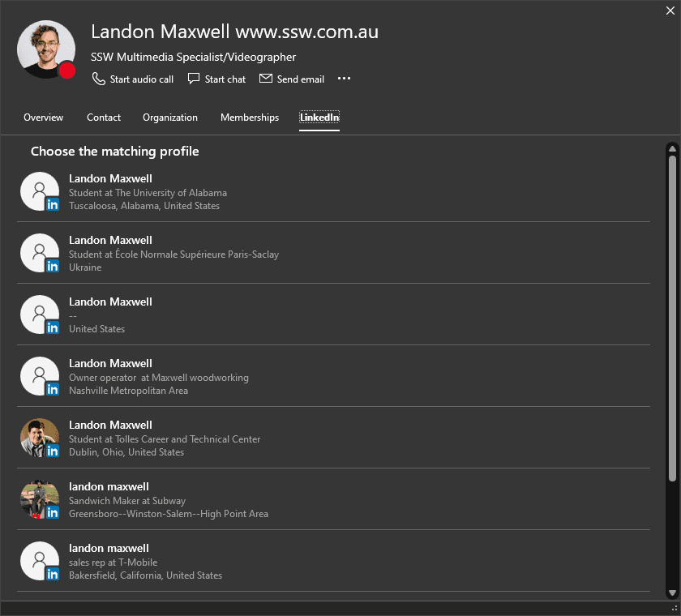Click scrollbar down arrow in profile list
The width and height of the screenshot is (681, 616).
pyautogui.click(x=671, y=593)
